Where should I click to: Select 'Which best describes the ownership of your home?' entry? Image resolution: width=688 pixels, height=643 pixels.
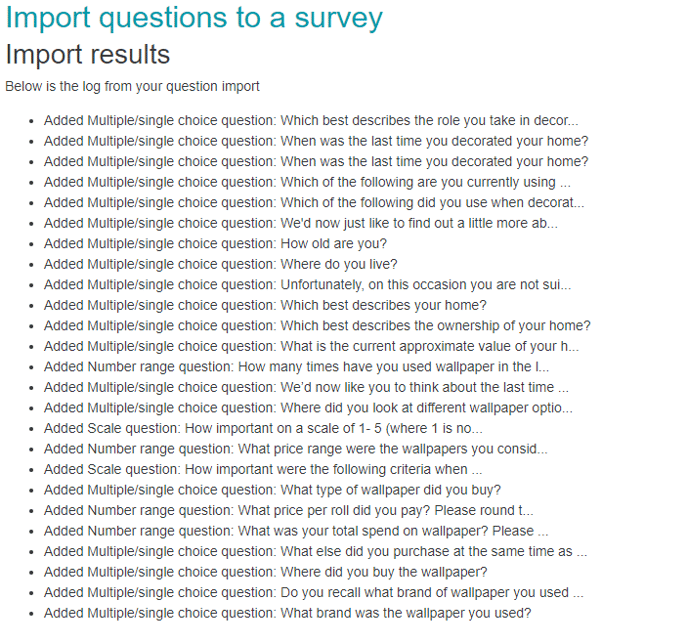317,325
